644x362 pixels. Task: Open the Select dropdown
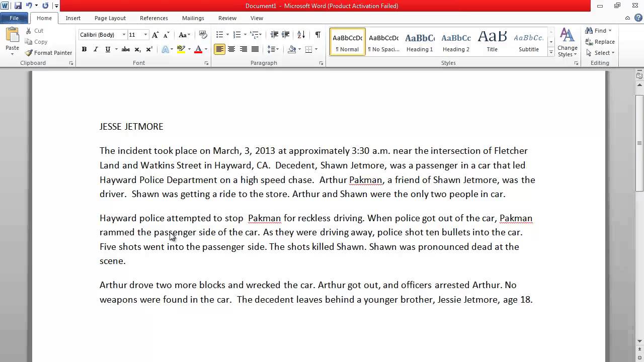pyautogui.click(x=600, y=53)
